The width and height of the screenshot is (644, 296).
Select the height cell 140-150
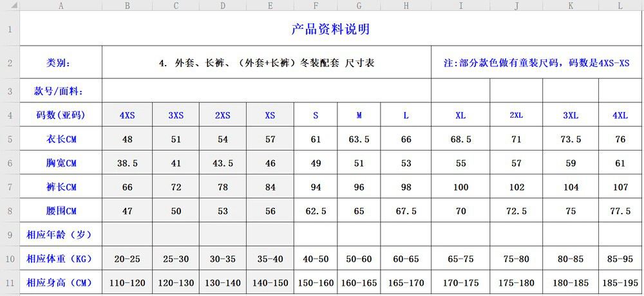(x=270, y=282)
